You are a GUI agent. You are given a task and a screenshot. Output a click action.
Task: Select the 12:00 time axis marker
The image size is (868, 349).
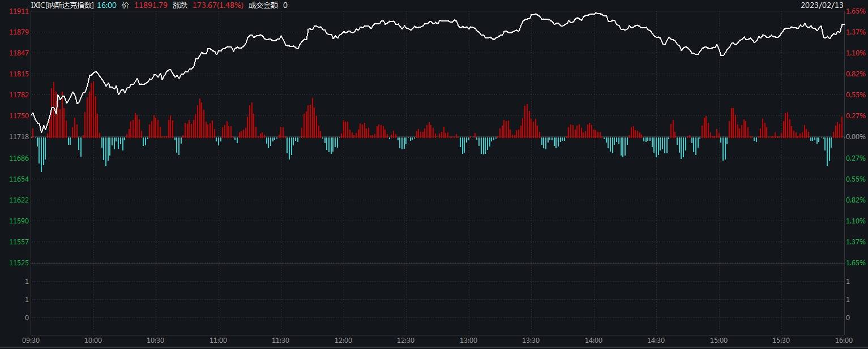pyautogui.click(x=343, y=341)
